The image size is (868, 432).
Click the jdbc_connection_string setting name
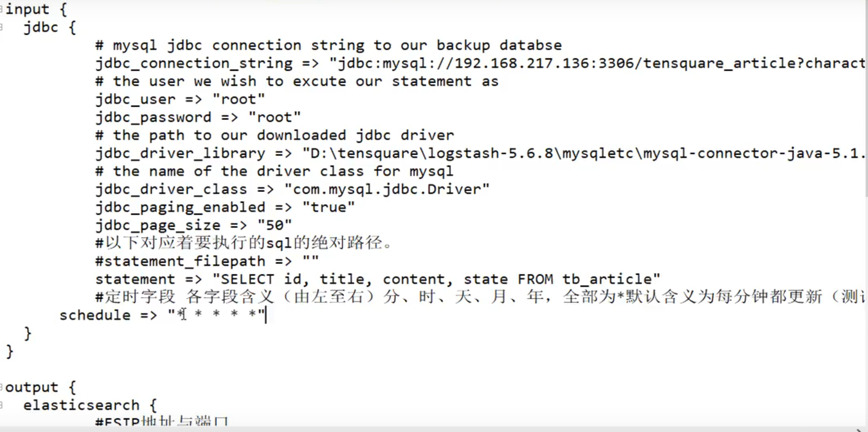pos(194,63)
